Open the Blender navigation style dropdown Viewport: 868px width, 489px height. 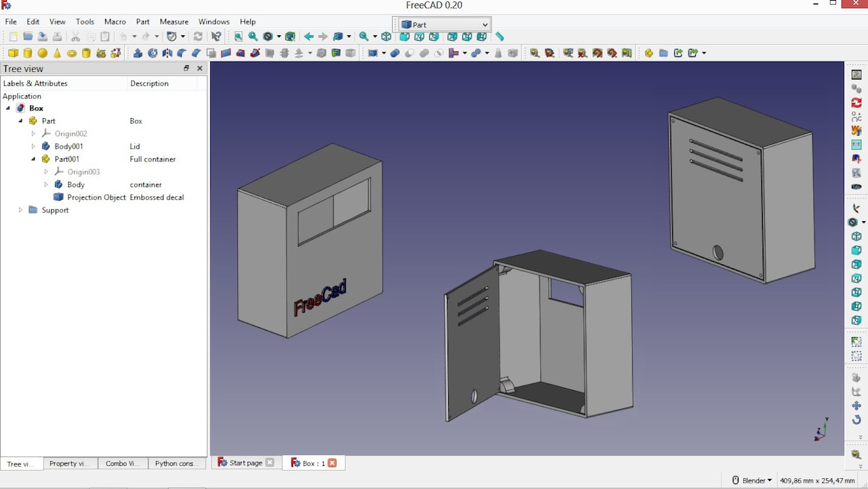pyautogui.click(x=753, y=480)
